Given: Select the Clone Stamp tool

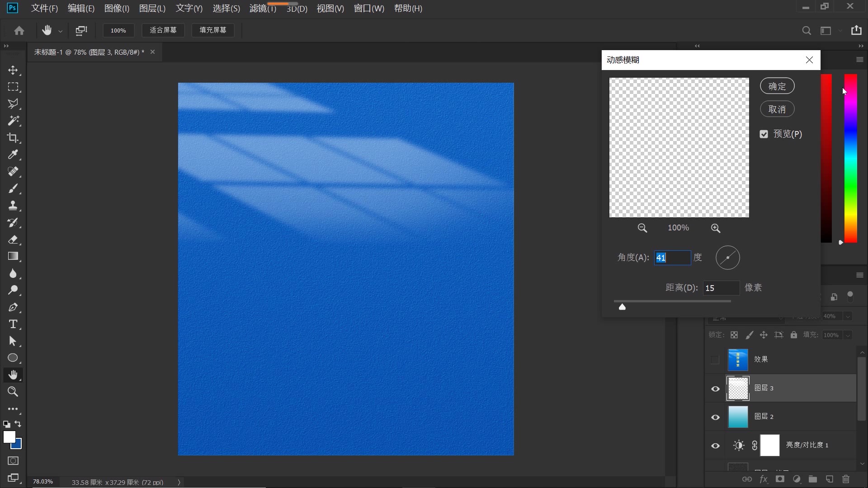Looking at the screenshot, I should pos(13,206).
